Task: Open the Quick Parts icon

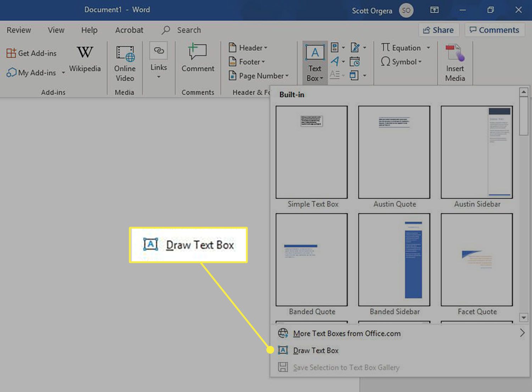Action: (x=334, y=48)
